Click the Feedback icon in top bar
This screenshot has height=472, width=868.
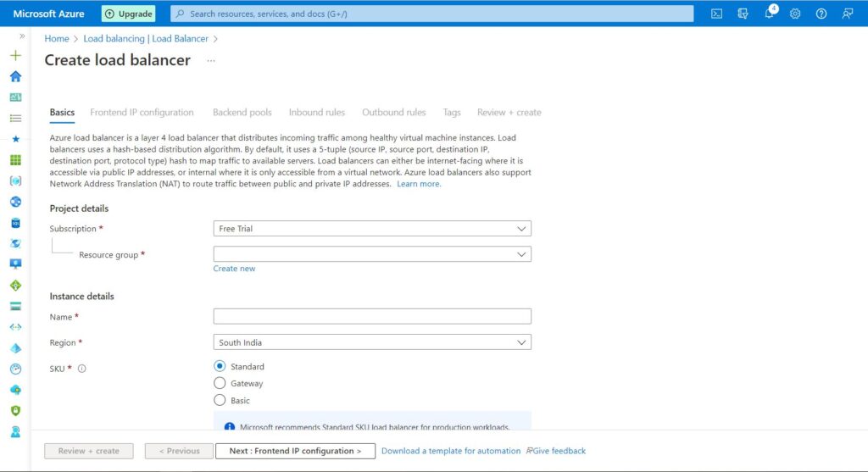pos(848,14)
